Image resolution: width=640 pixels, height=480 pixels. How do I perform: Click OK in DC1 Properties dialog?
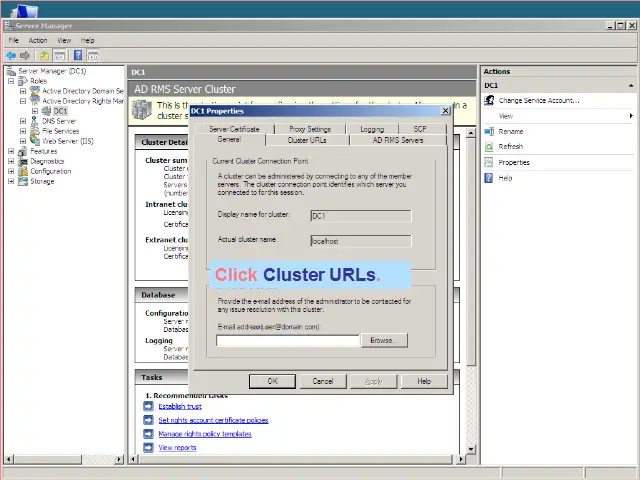click(x=272, y=381)
